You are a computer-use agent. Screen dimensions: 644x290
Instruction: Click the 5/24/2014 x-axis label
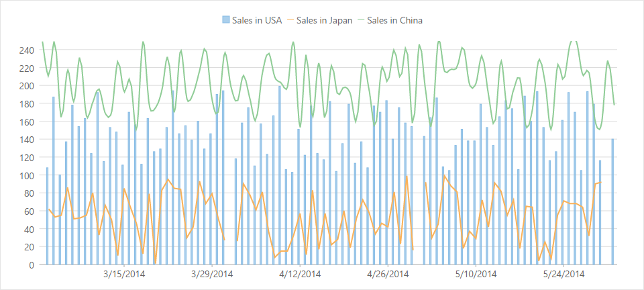563,274
